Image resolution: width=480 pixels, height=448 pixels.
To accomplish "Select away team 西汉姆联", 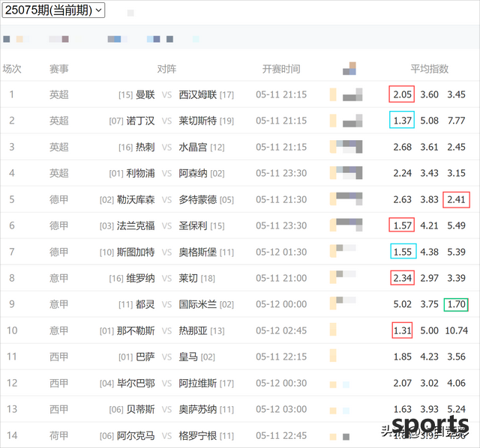I will click(198, 94).
